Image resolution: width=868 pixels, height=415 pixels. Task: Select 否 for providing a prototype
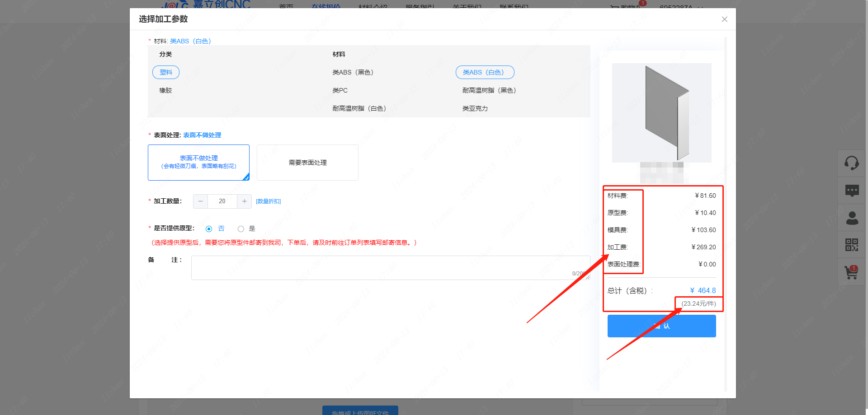(209, 229)
